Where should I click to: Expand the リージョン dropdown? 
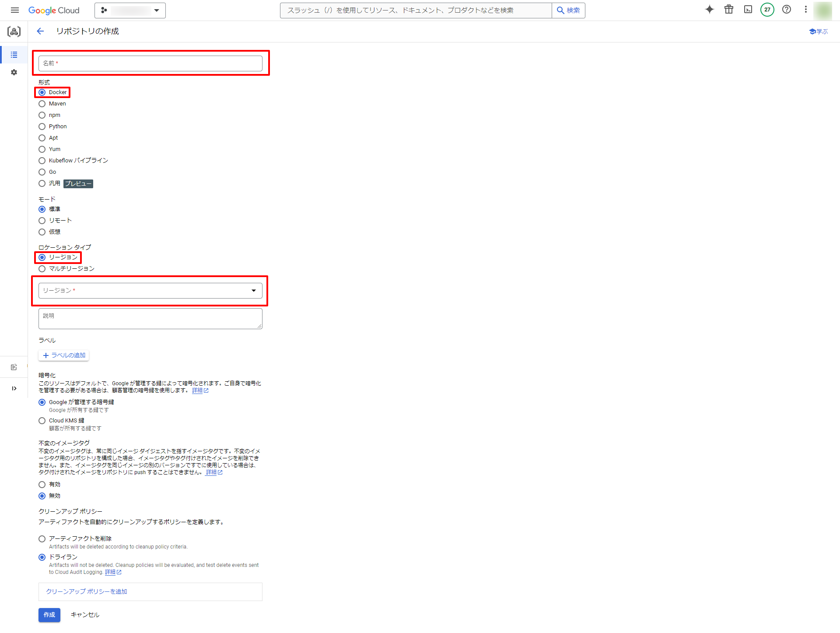pos(150,291)
